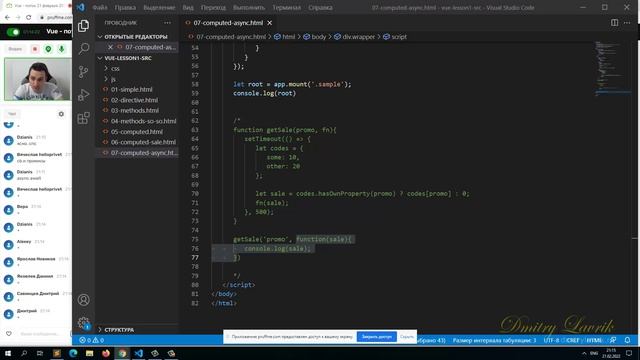The height and width of the screenshot is (360, 640).
Task: Click the green location pin icon in the webinar panel
Action: (x=48, y=49)
